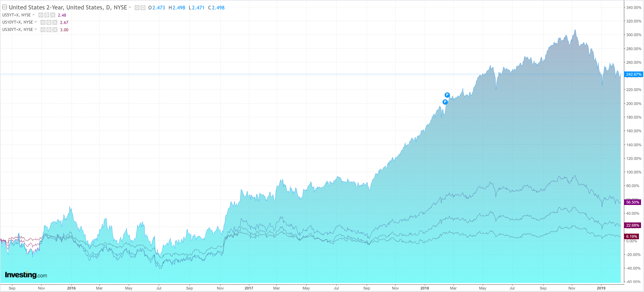Open settings gear for United States 2-Year series

click(x=143, y=8)
